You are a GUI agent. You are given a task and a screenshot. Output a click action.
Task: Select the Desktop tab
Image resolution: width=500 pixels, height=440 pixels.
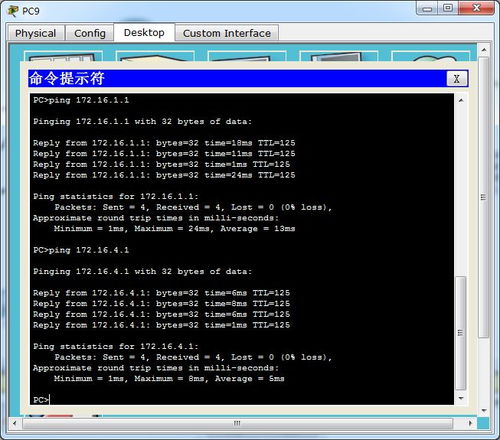coord(144,32)
